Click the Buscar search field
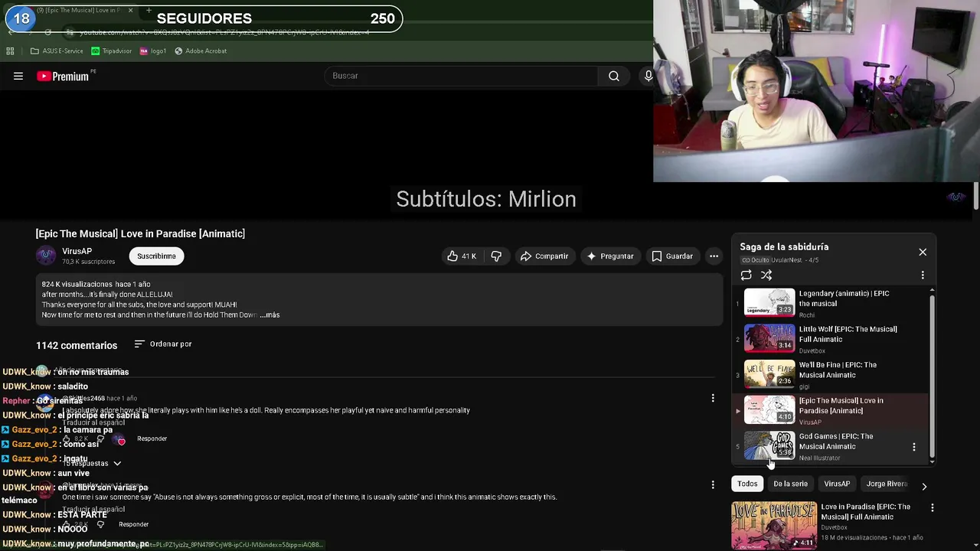This screenshot has width=980, height=551. click(462, 76)
